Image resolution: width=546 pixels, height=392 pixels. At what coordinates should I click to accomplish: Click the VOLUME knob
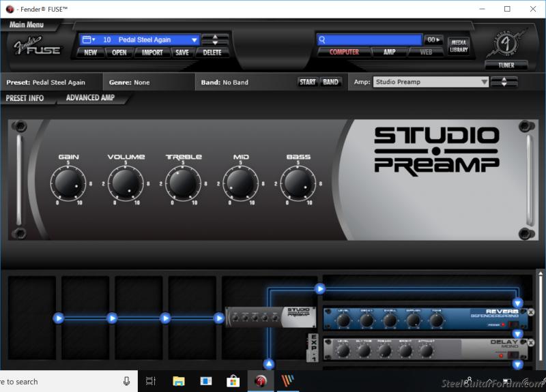(126, 183)
